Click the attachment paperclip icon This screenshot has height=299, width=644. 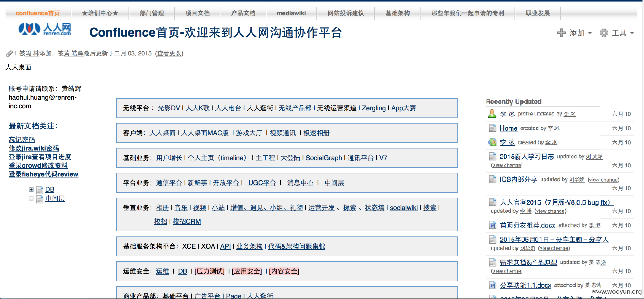(9, 54)
